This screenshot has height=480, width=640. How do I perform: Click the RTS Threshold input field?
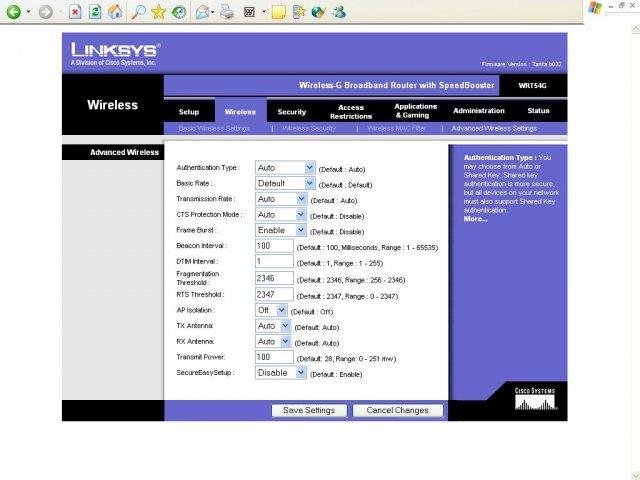click(274, 294)
